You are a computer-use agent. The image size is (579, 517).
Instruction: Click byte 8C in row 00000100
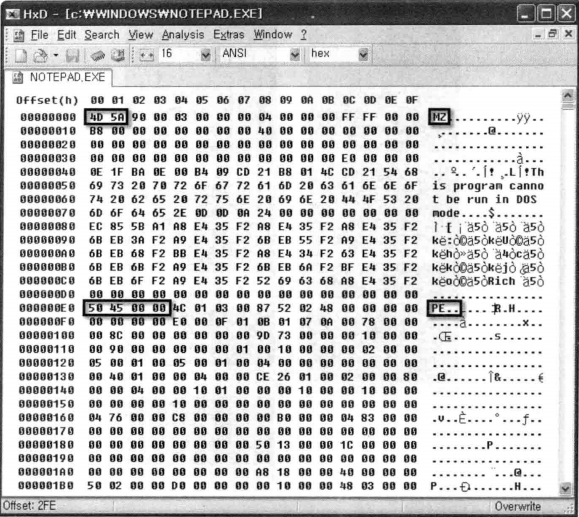(x=116, y=336)
